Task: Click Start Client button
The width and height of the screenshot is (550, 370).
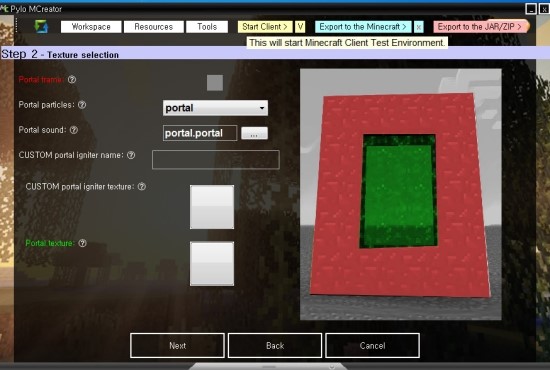Action: tap(265, 27)
